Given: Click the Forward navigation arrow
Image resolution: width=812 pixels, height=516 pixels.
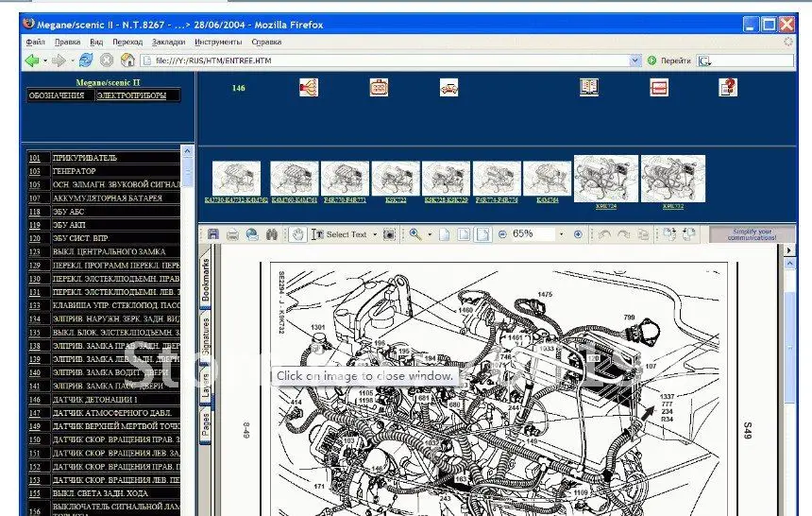Looking at the screenshot, I should tap(59, 60).
